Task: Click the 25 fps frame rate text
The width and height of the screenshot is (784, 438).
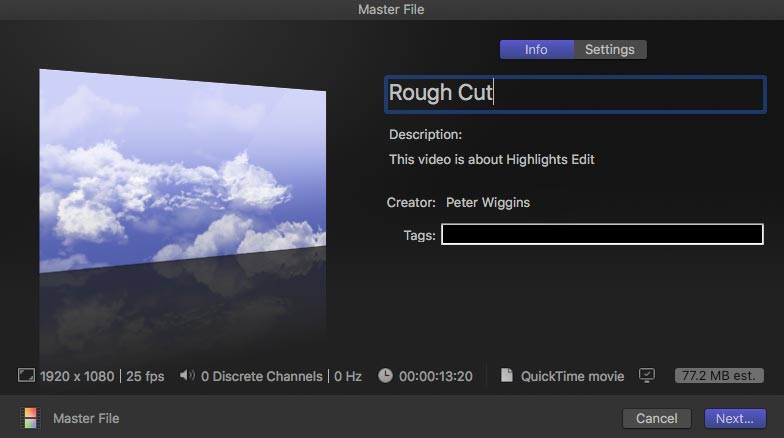Action: [x=145, y=376]
